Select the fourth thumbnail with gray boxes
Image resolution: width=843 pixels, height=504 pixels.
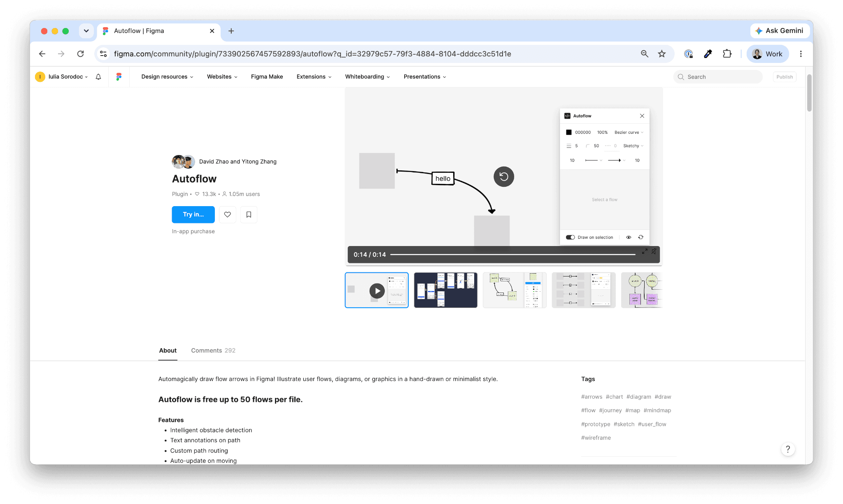click(584, 290)
